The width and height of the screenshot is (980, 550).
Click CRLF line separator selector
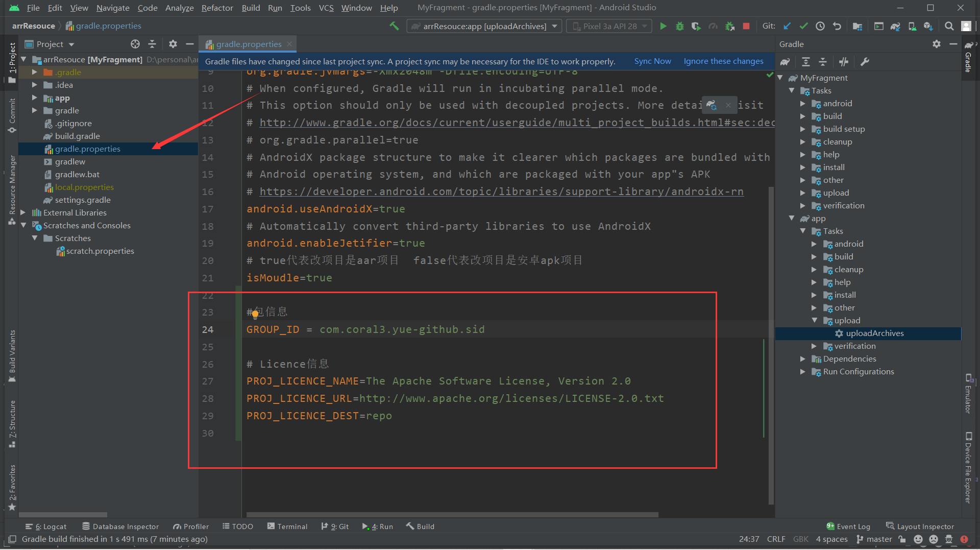776,539
